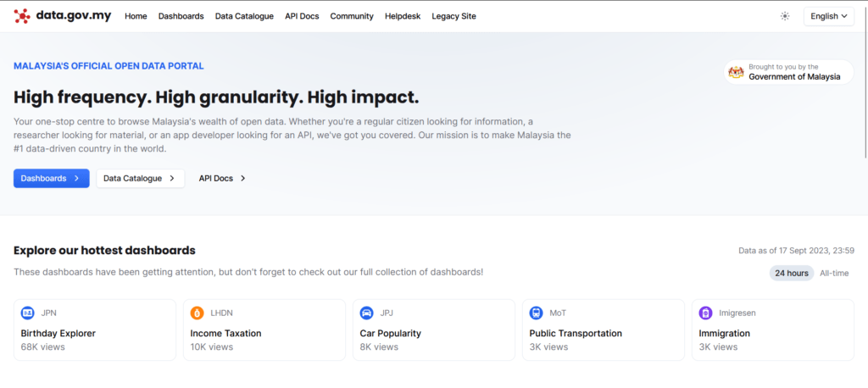Click the chevron on the blue Dashboards button
The height and width of the screenshot is (388, 868).
[x=76, y=179]
